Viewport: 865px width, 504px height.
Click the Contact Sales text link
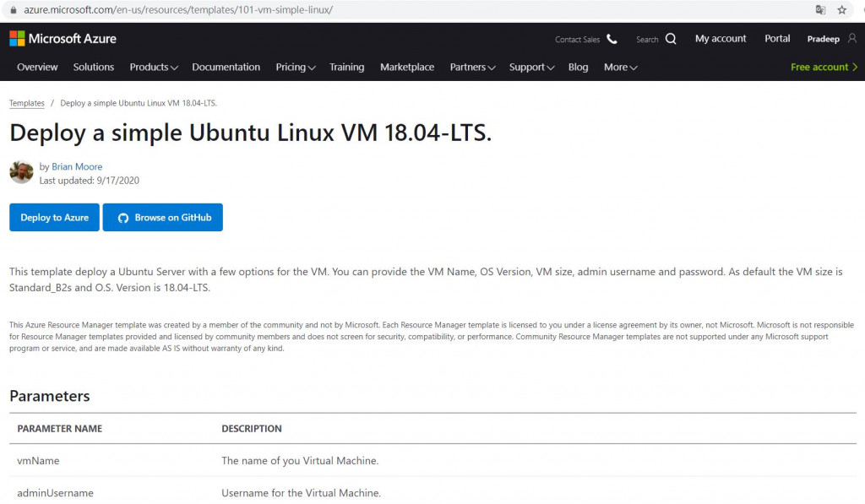(577, 40)
